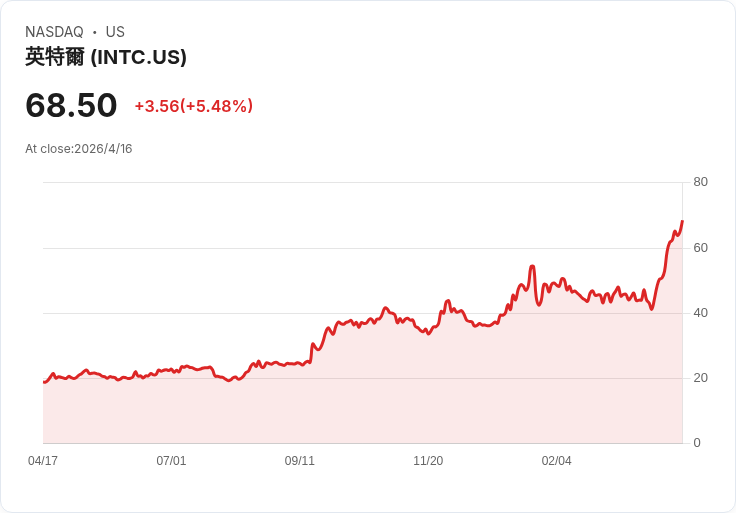Click the +3.56(+5.48%) price change
736x513 pixels.
pyautogui.click(x=193, y=106)
